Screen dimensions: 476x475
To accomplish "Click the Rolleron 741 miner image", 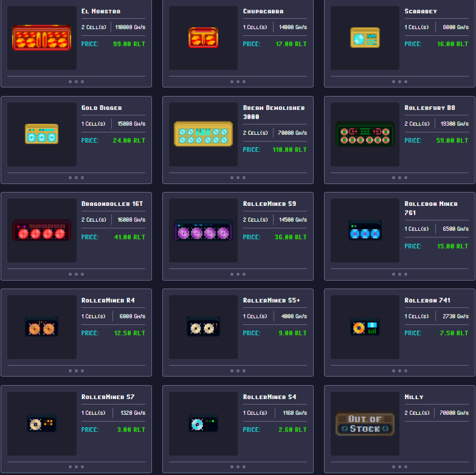I will [x=365, y=327].
